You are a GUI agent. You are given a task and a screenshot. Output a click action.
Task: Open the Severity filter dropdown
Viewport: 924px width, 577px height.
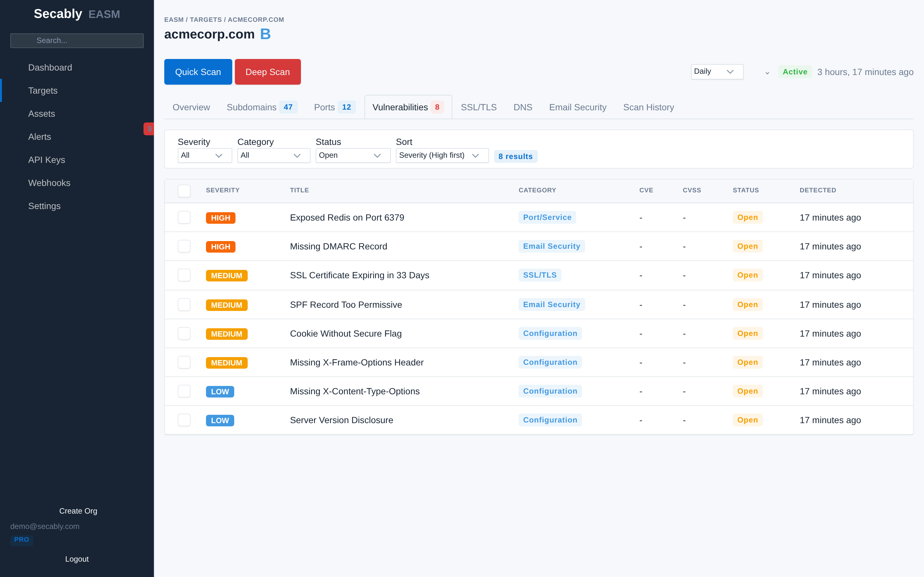point(205,155)
